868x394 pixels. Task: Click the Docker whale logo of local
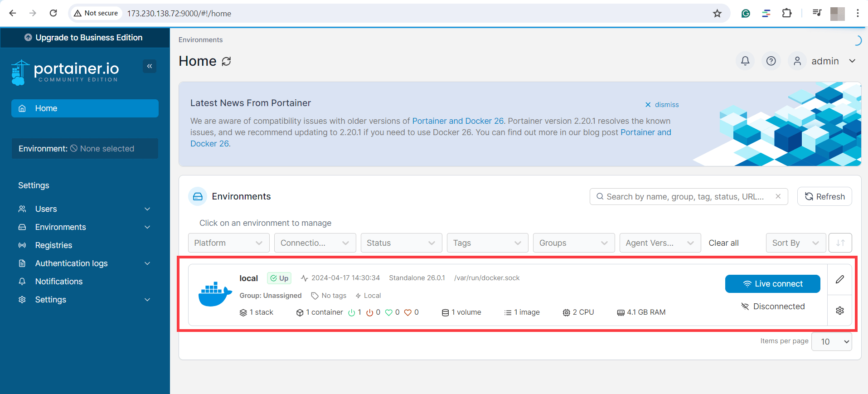(215, 294)
